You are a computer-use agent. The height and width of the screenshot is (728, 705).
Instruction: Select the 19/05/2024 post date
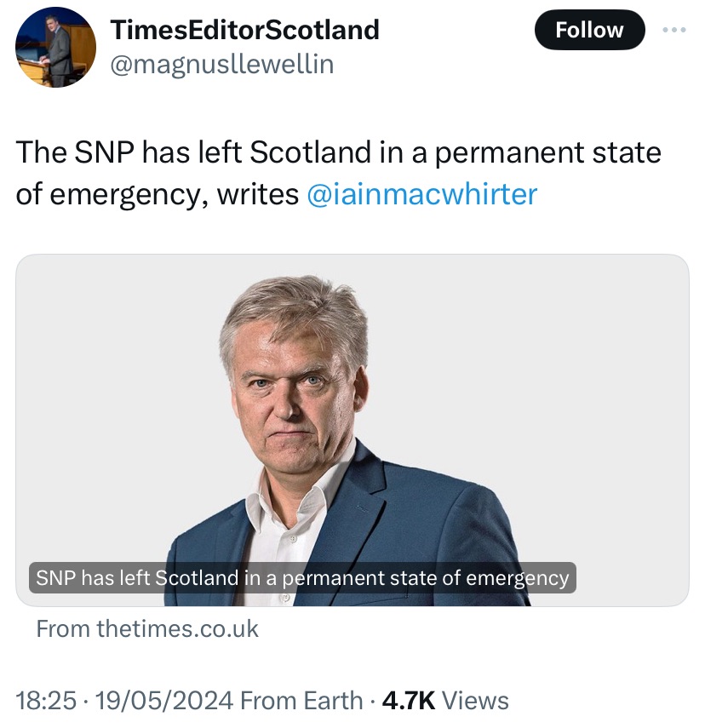point(164,701)
